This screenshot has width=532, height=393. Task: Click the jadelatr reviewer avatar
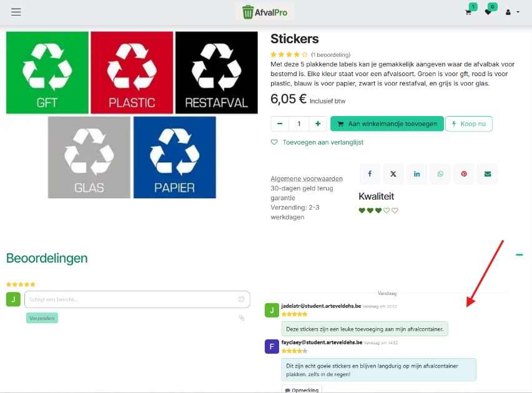[272, 310]
